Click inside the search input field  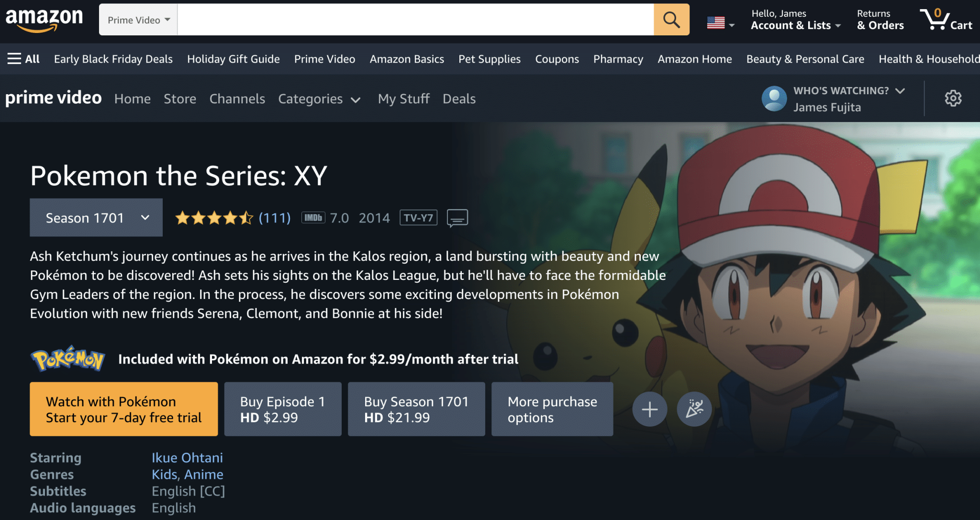coord(416,20)
